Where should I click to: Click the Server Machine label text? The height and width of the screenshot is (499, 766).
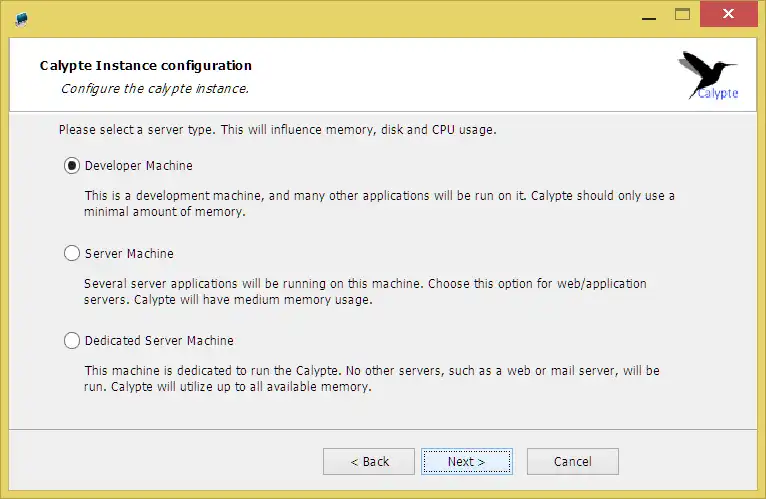tap(129, 254)
